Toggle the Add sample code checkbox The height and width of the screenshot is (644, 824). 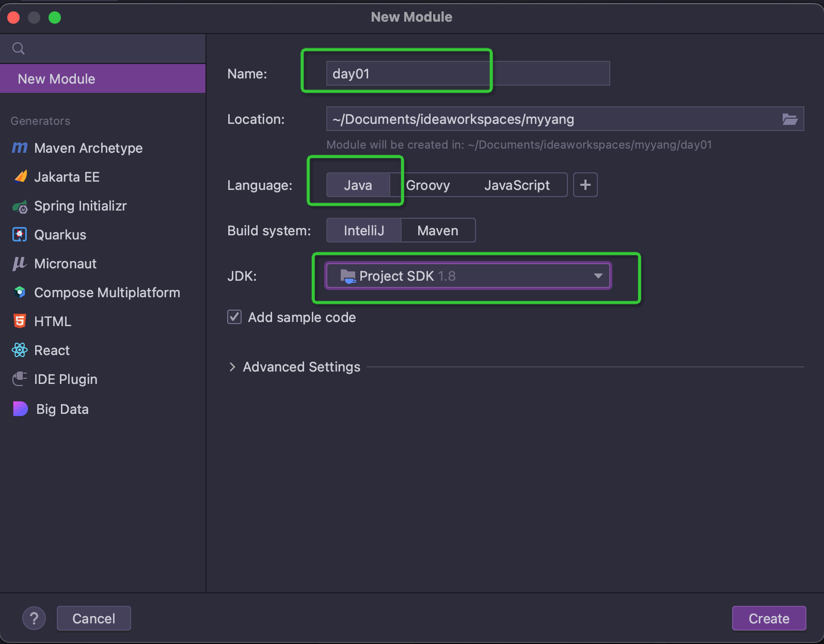coord(234,317)
